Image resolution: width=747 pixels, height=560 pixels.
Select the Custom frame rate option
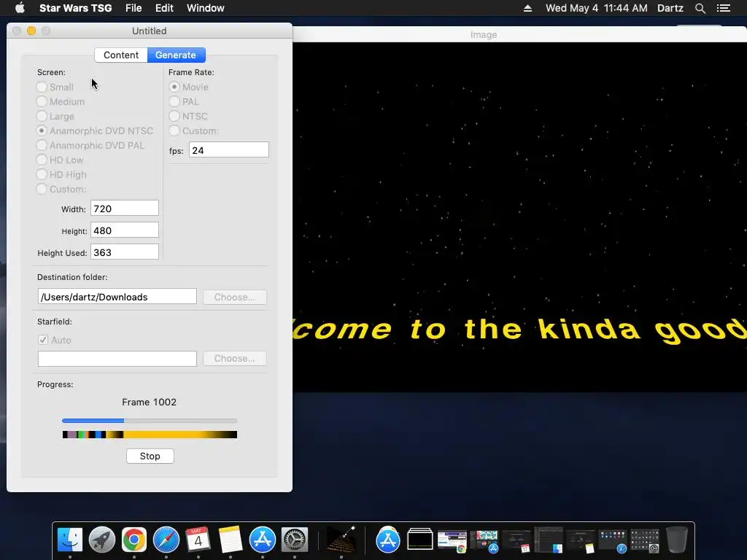click(x=174, y=131)
